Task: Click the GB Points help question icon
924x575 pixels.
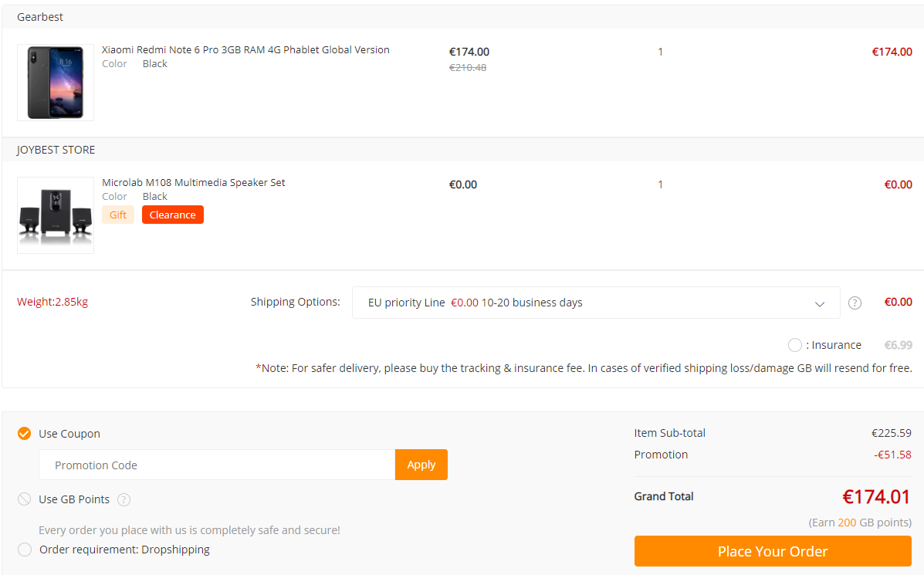Action: pos(124,499)
